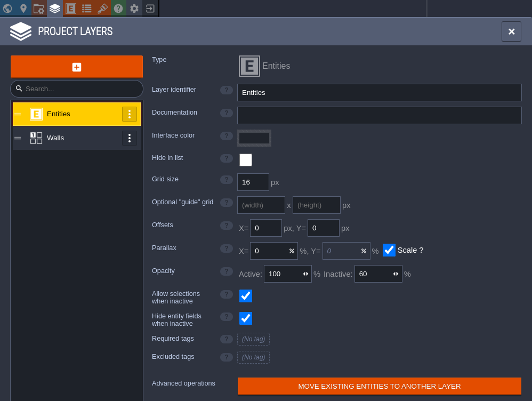Open the World panel globe icon
Viewport: 532px width, 401px height.
point(7,9)
